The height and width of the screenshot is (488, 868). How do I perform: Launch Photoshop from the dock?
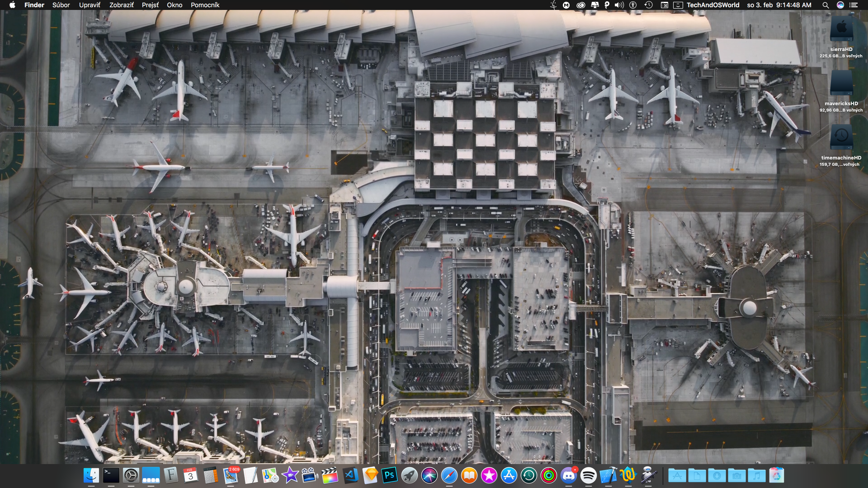click(389, 475)
